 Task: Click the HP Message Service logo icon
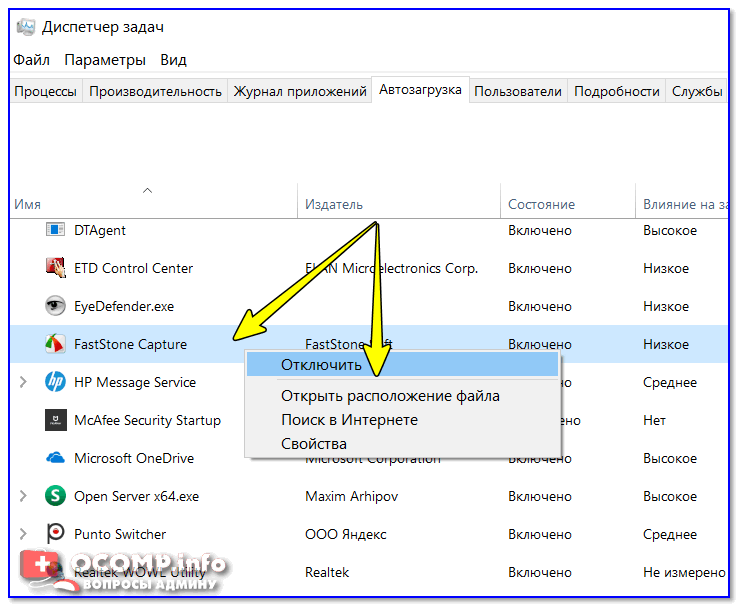(55, 382)
